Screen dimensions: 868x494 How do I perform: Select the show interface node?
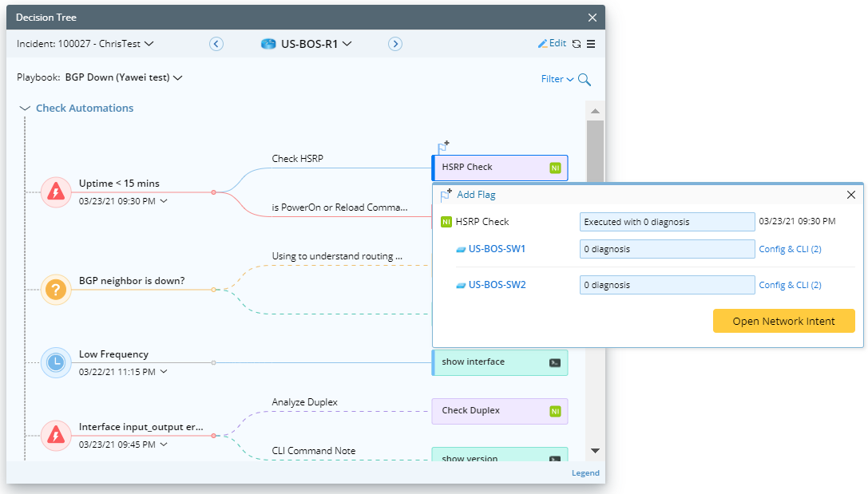click(x=499, y=362)
